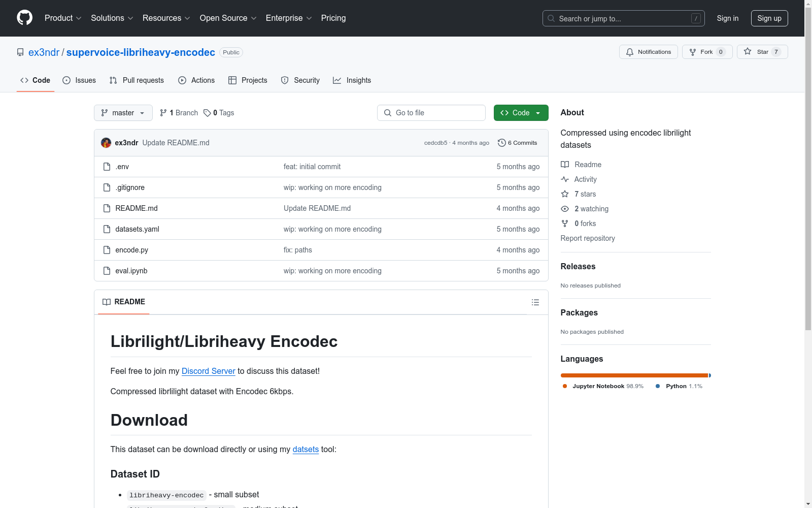Click the file icon beside .env
812x508 pixels.
[107, 167]
